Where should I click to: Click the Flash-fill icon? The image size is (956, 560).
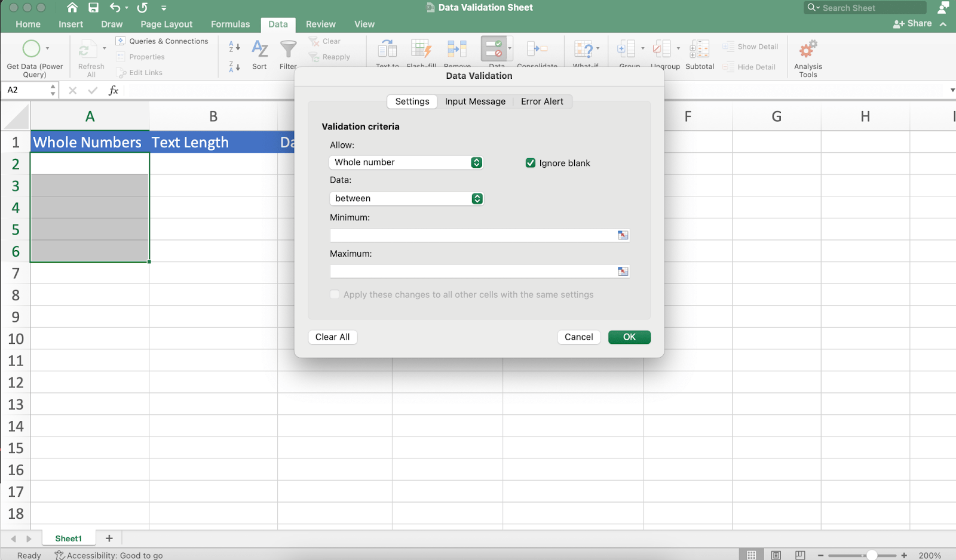point(421,49)
